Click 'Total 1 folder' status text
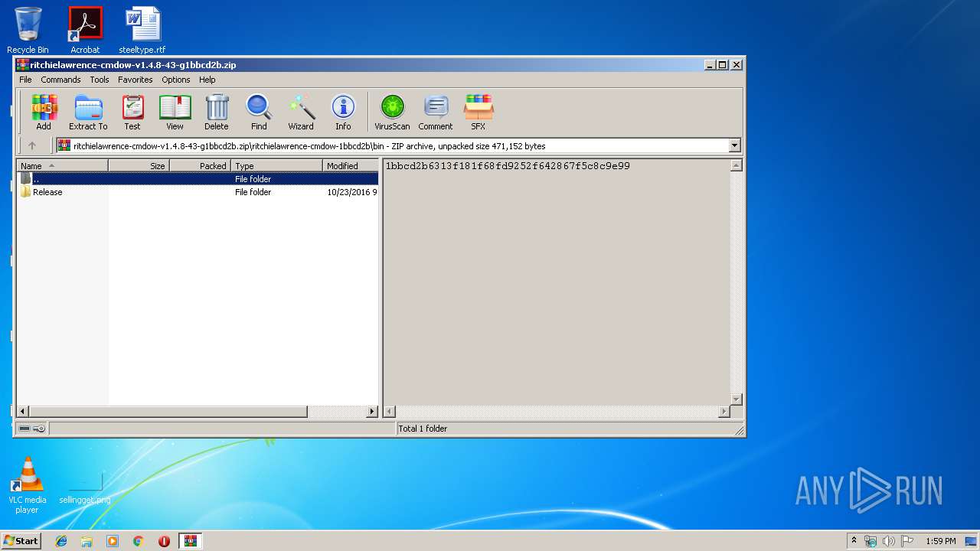Viewport: 980px width, 551px height. 423,429
